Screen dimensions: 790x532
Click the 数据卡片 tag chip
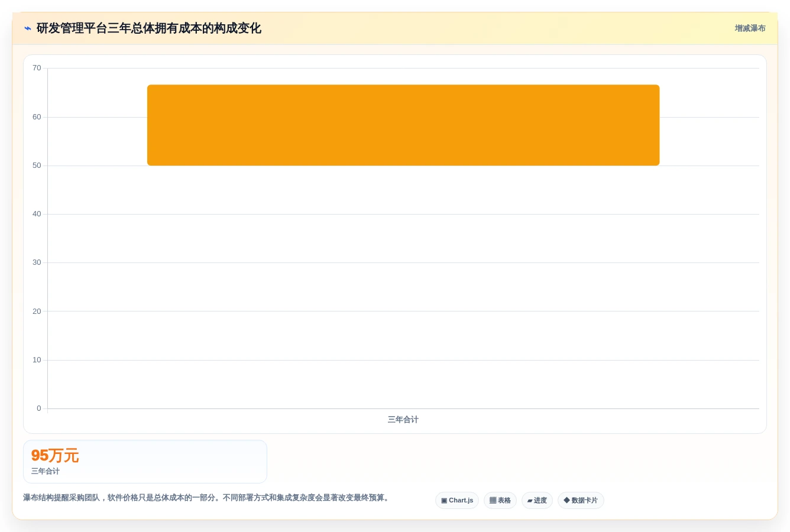pyautogui.click(x=581, y=501)
